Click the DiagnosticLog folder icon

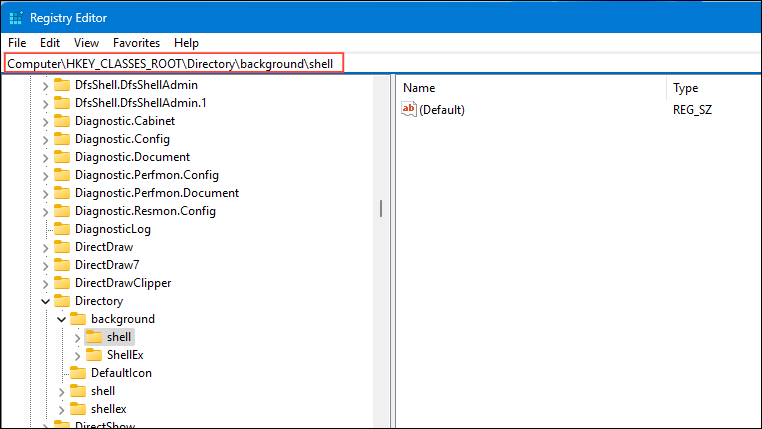(62, 228)
